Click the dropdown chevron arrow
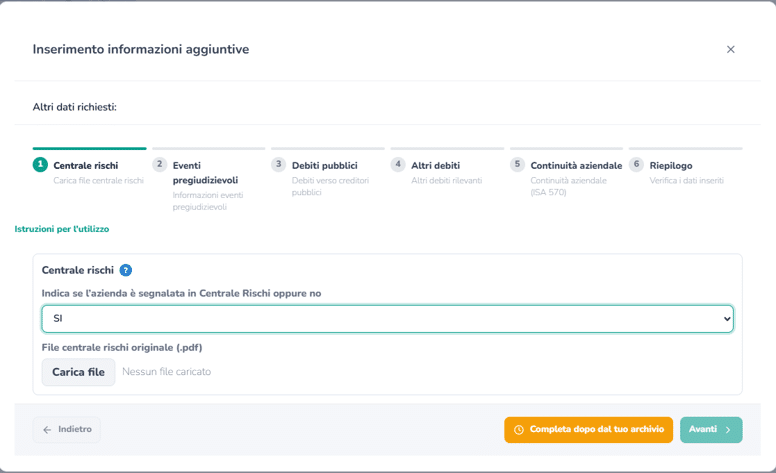This screenshot has height=473, width=776. 727,319
